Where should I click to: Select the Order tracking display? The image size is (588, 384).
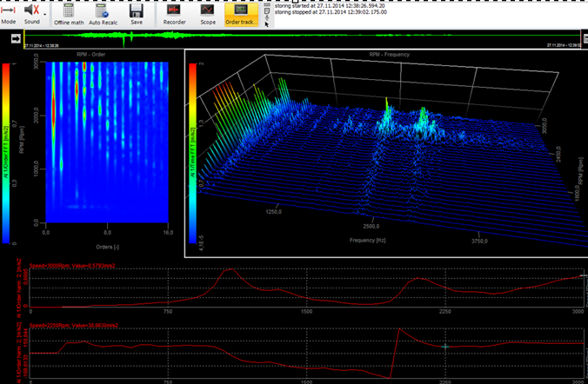click(x=241, y=15)
